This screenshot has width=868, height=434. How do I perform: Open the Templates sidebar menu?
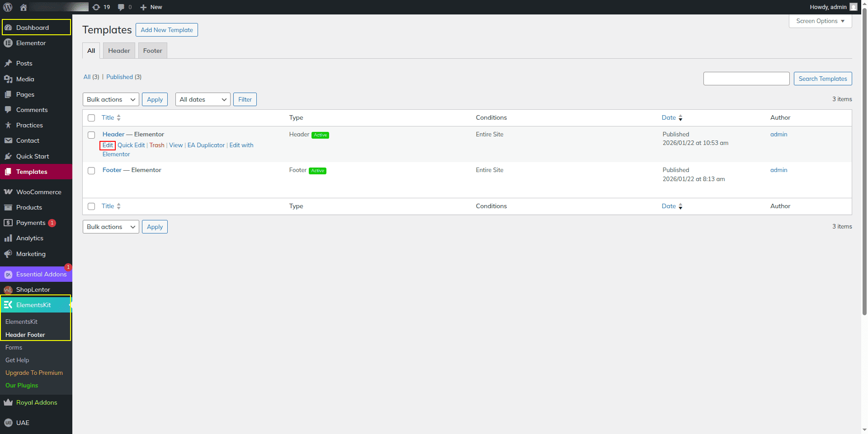(36, 172)
